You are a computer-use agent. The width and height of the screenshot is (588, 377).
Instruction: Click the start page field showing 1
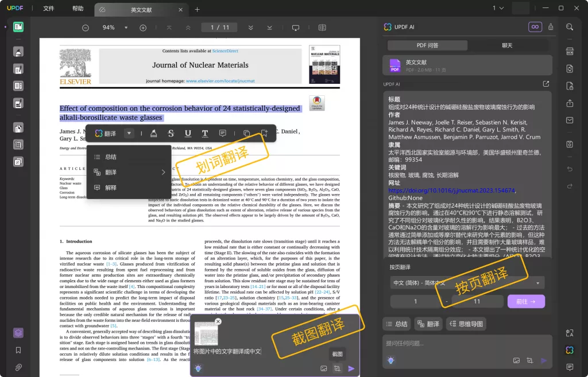pos(416,301)
